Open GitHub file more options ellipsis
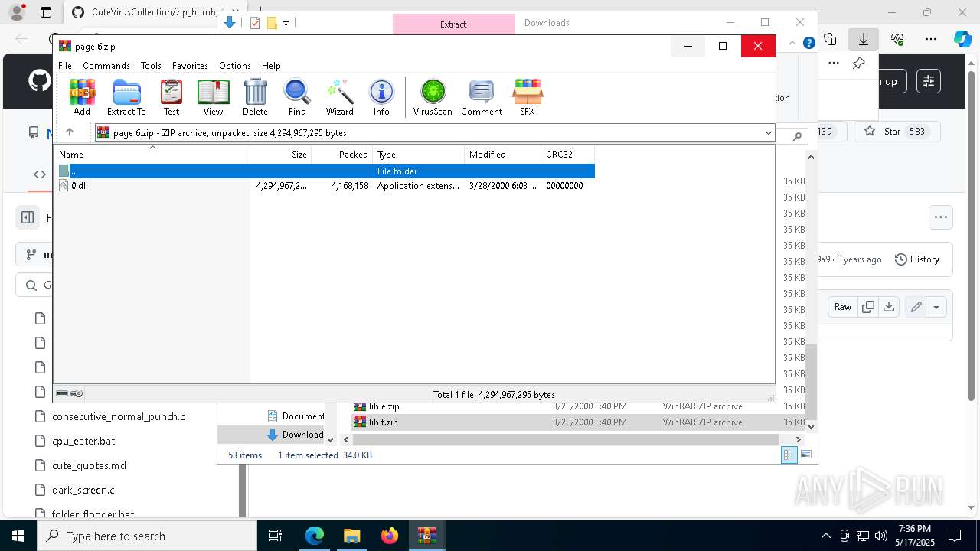980x551 pixels. pyautogui.click(x=941, y=217)
